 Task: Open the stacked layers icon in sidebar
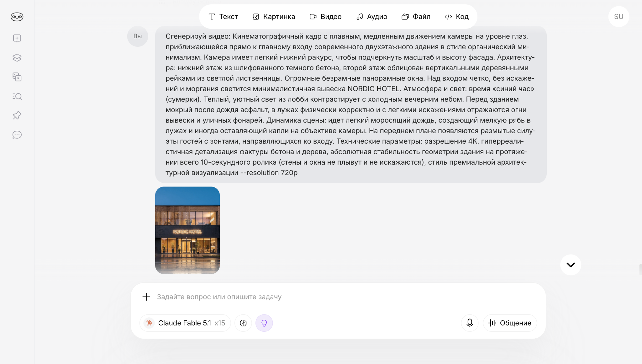(17, 58)
